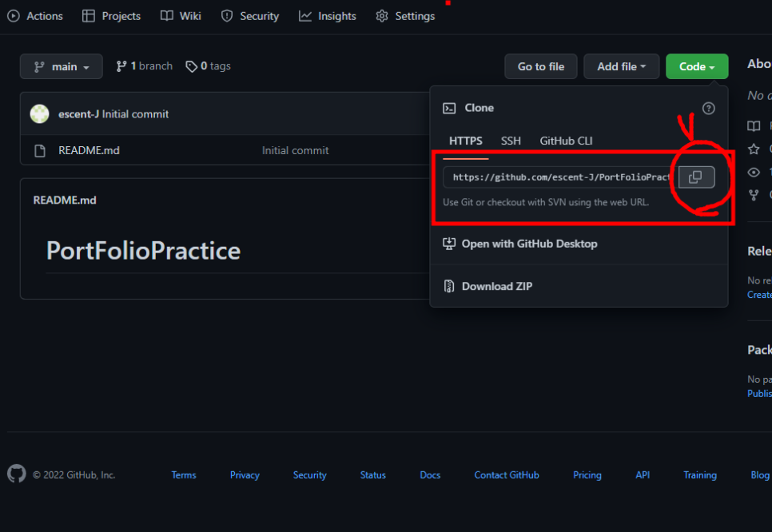Viewport: 772px width, 532px height.
Task: Click Download ZIP
Action: click(497, 287)
